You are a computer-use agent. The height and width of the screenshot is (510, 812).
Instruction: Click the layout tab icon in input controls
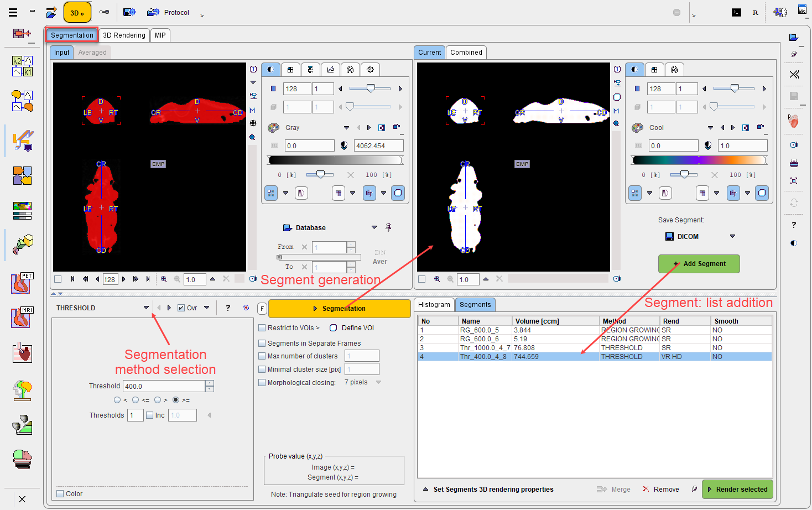coord(290,70)
